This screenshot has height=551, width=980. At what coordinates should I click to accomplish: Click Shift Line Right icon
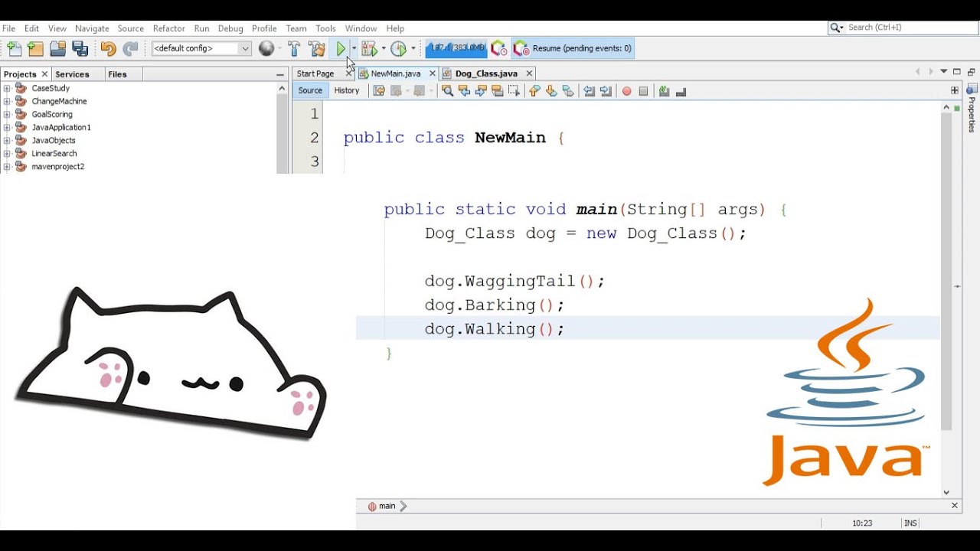[606, 91]
